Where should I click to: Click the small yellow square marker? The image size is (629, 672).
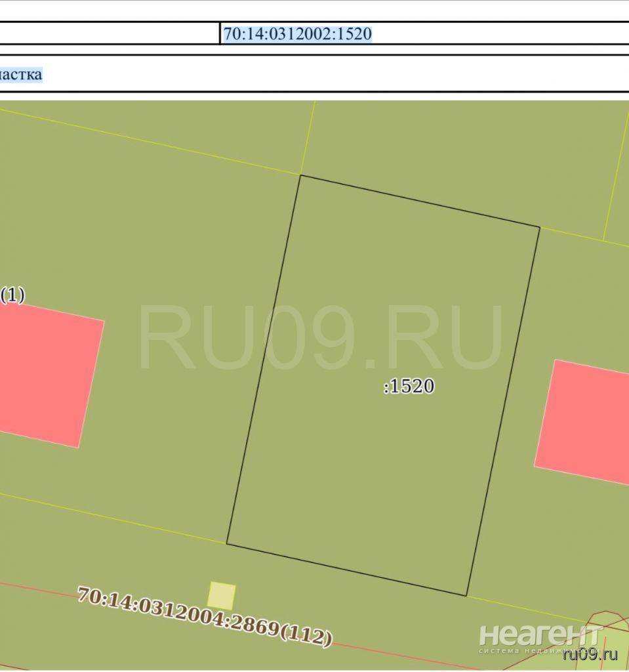pyautogui.click(x=221, y=595)
